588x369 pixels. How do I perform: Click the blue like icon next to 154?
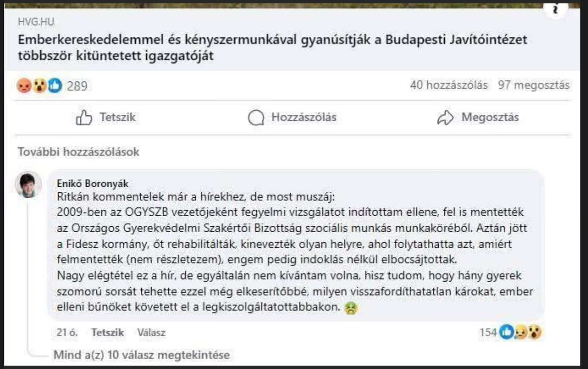click(x=506, y=333)
